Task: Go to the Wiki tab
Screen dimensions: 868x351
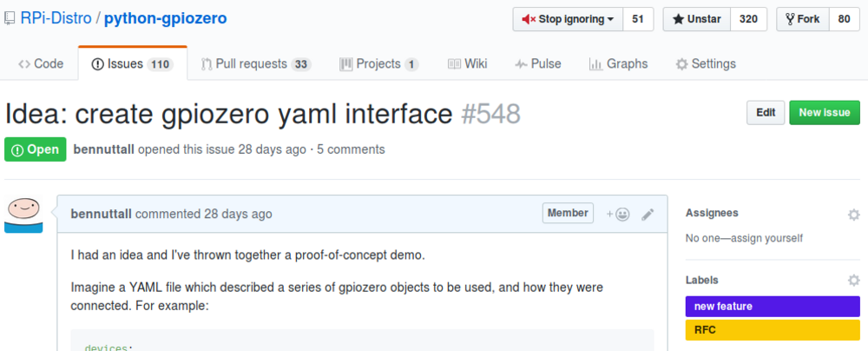Action: (468, 63)
